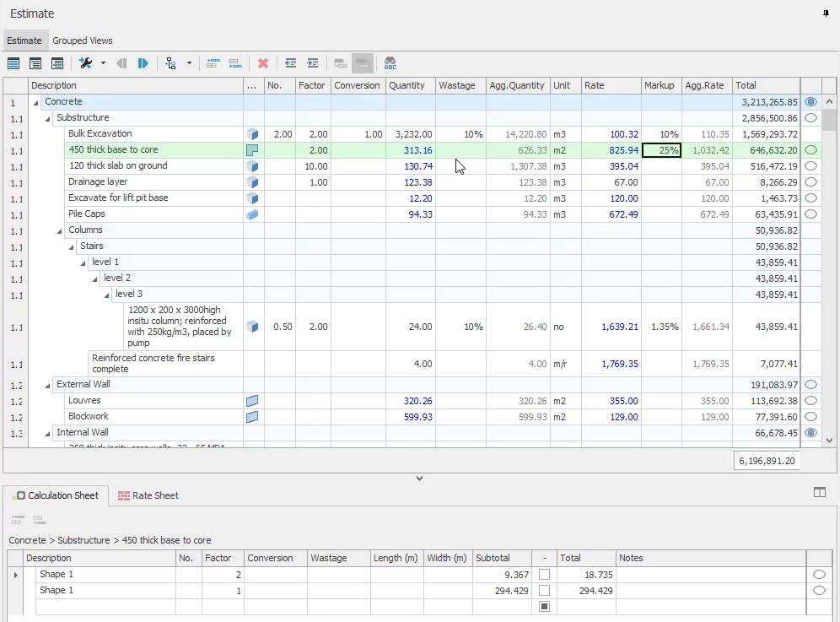Collapse the Substructure tree node
The image size is (840, 622).
(x=47, y=118)
